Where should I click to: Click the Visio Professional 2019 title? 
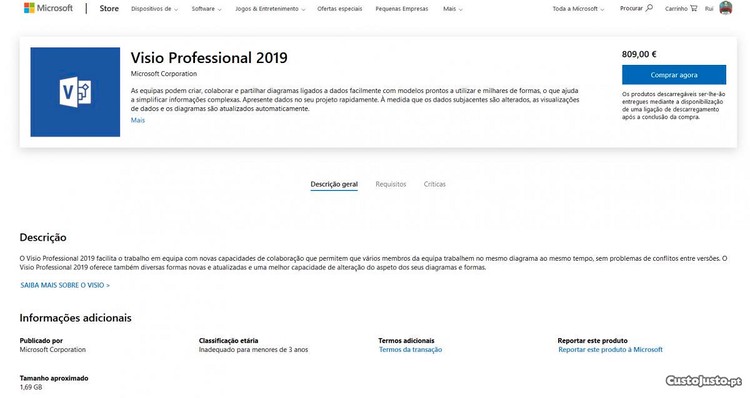pos(209,58)
